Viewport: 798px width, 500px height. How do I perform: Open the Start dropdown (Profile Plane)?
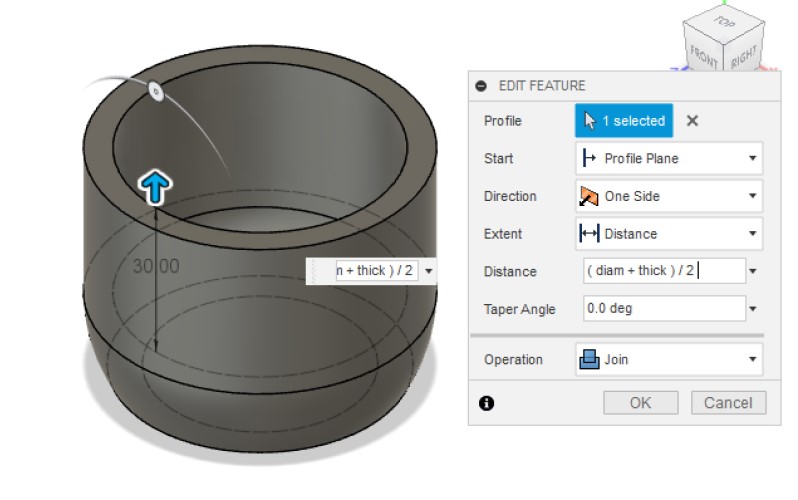click(x=669, y=158)
